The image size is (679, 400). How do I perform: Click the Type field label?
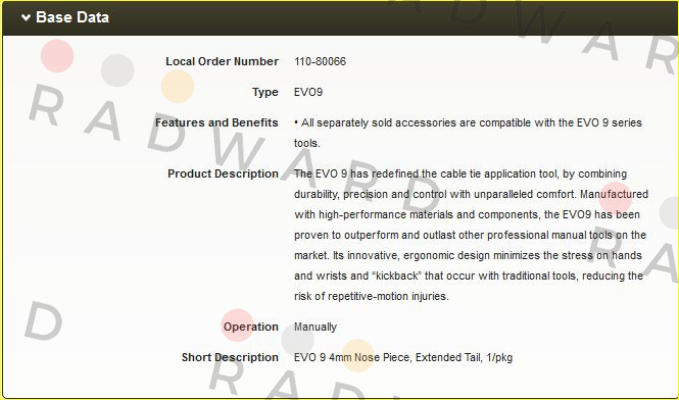coord(265,92)
